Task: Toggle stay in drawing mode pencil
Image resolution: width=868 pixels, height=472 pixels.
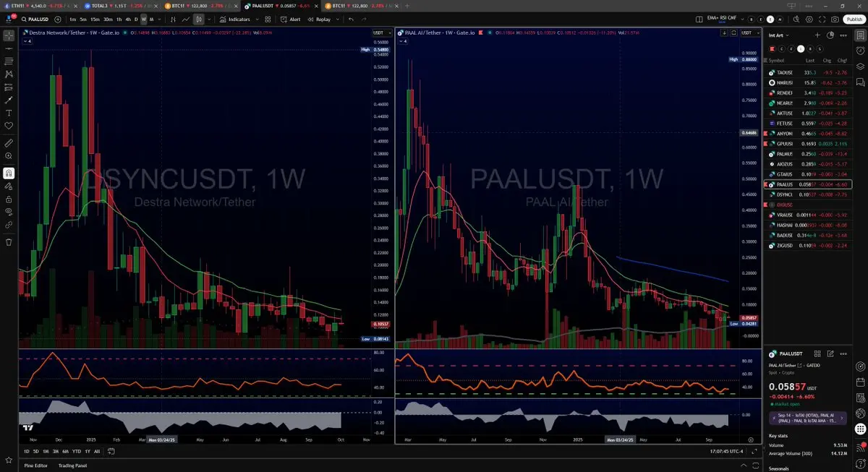Action: click(9, 186)
